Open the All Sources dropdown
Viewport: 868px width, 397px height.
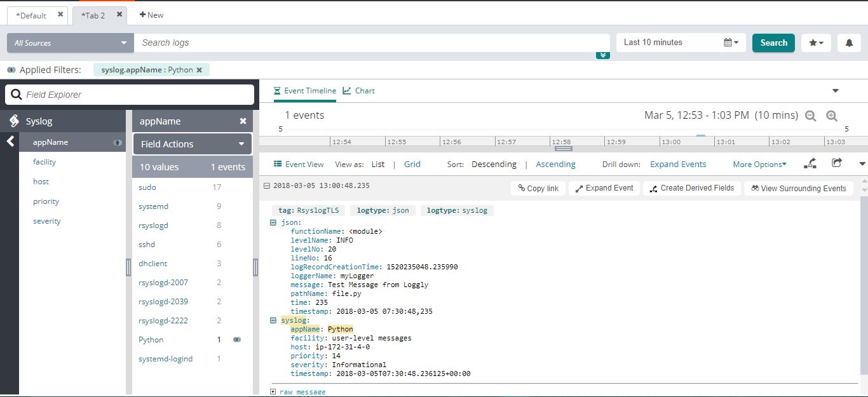[x=70, y=43]
